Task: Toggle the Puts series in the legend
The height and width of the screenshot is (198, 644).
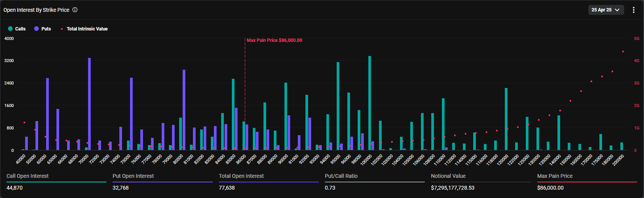Action: point(42,29)
